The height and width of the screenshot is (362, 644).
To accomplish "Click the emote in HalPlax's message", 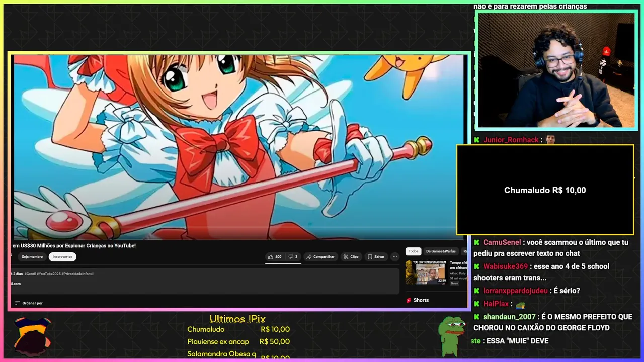I will [520, 305].
